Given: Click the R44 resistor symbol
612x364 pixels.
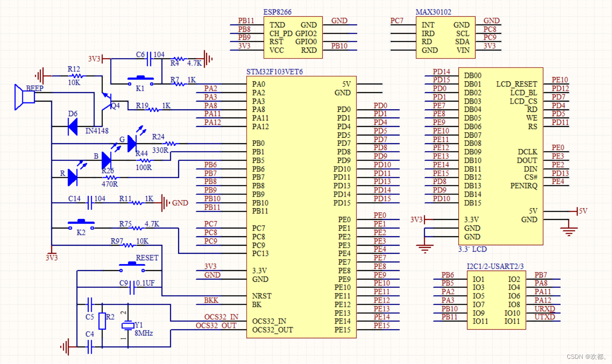Looking at the screenshot, I should (x=145, y=160).
